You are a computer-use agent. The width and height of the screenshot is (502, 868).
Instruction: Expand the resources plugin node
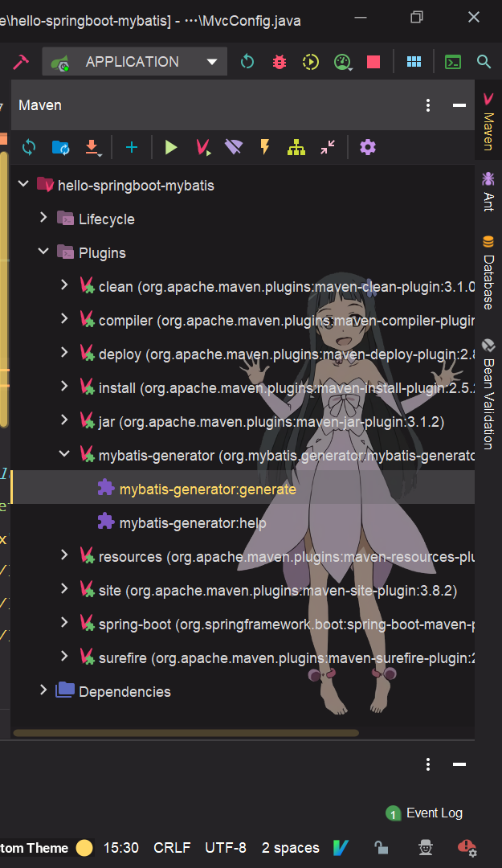pyautogui.click(x=64, y=555)
